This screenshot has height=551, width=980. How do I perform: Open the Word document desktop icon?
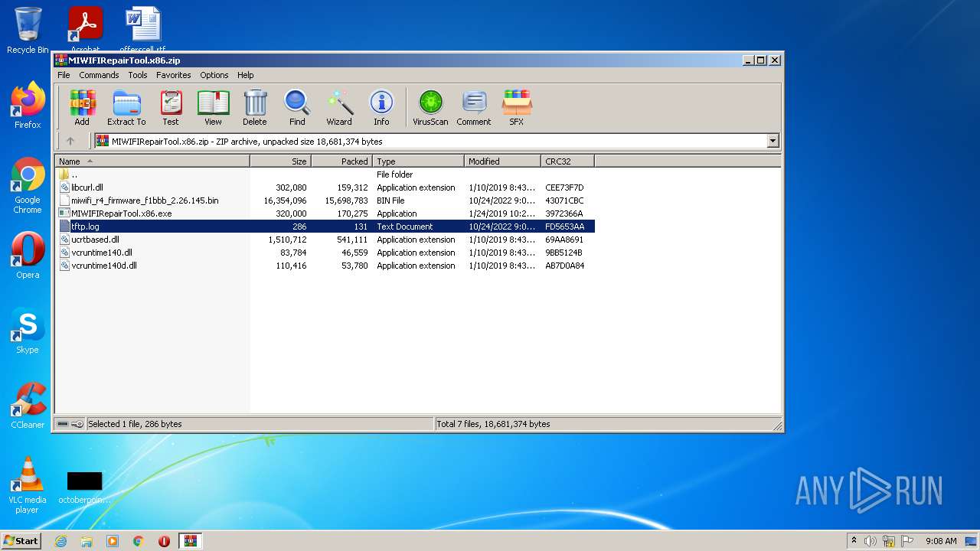[142, 28]
